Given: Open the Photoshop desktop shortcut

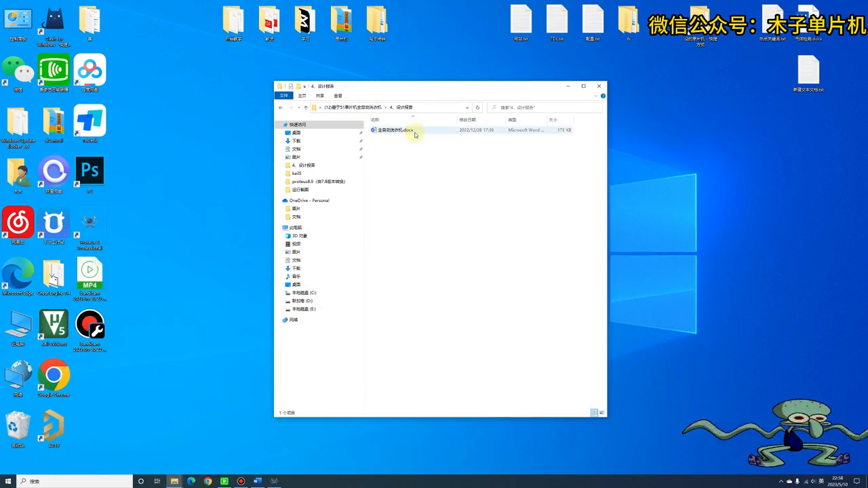Looking at the screenshot, I should (x=90, y=171).
